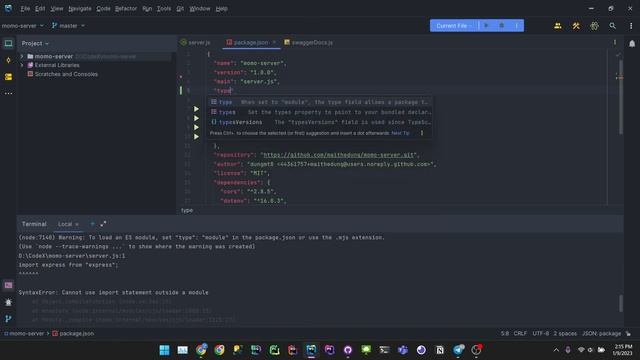This screenshot has height=360, width=640.
Task: Run the last npm script gutter arrow
Action: tap(196, 136)
